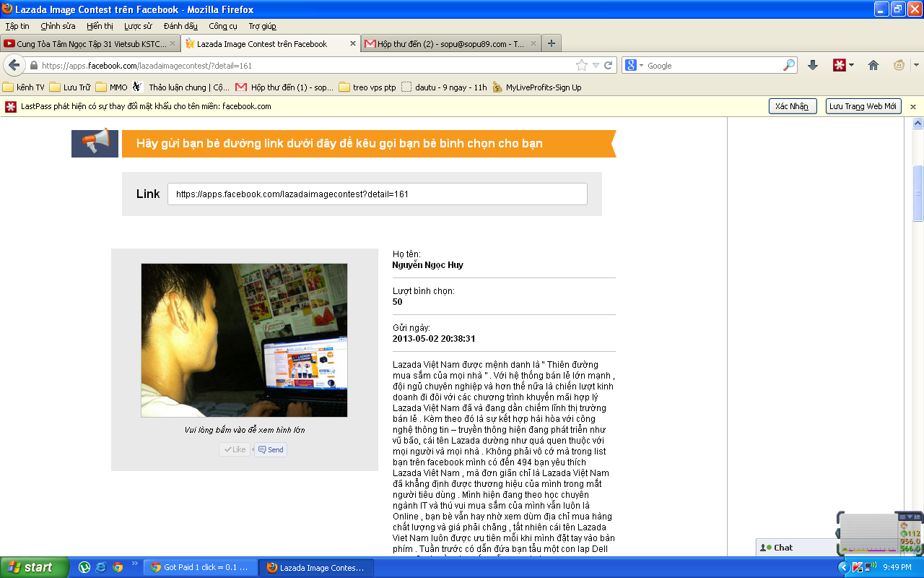Open the Lưu Trữ bookmark folder

pos(70,87)
